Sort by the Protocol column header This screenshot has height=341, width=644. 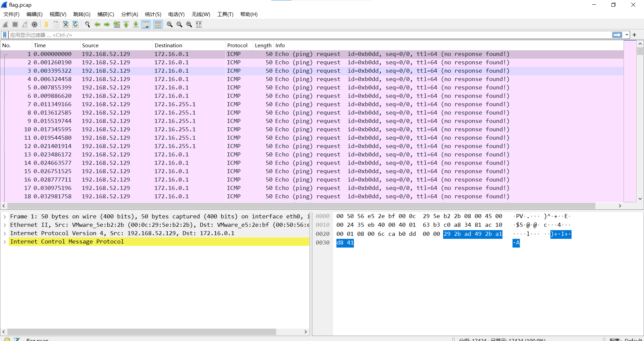[239, 45]
